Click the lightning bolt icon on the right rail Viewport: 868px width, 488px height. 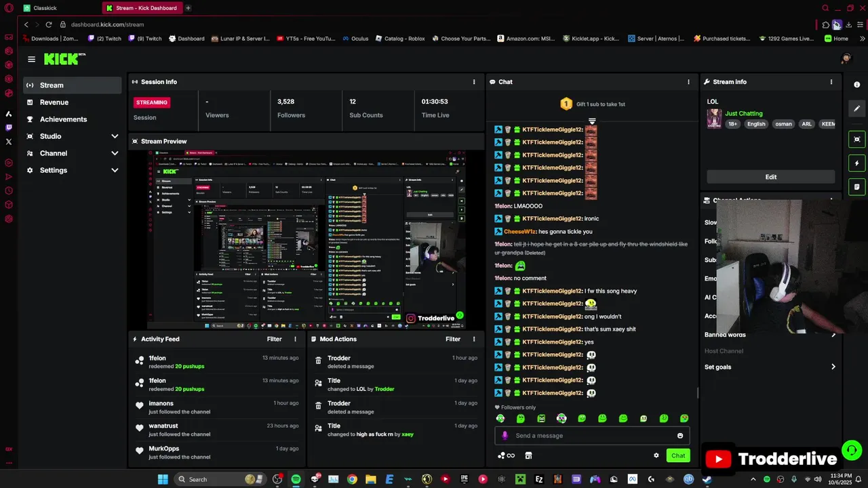(x=857, y=163)
